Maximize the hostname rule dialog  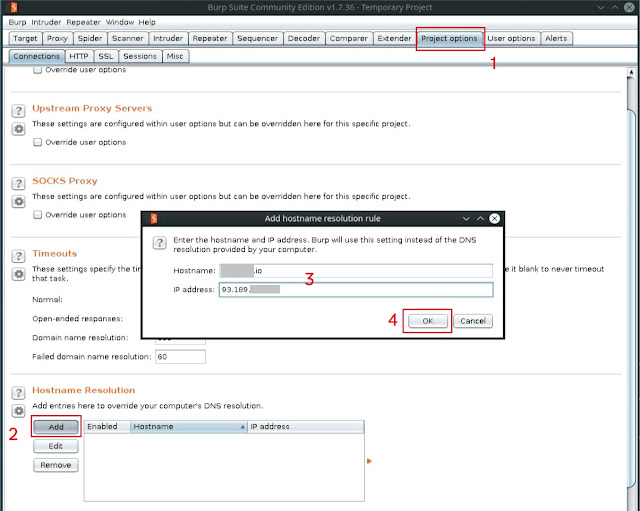(480, 218)
